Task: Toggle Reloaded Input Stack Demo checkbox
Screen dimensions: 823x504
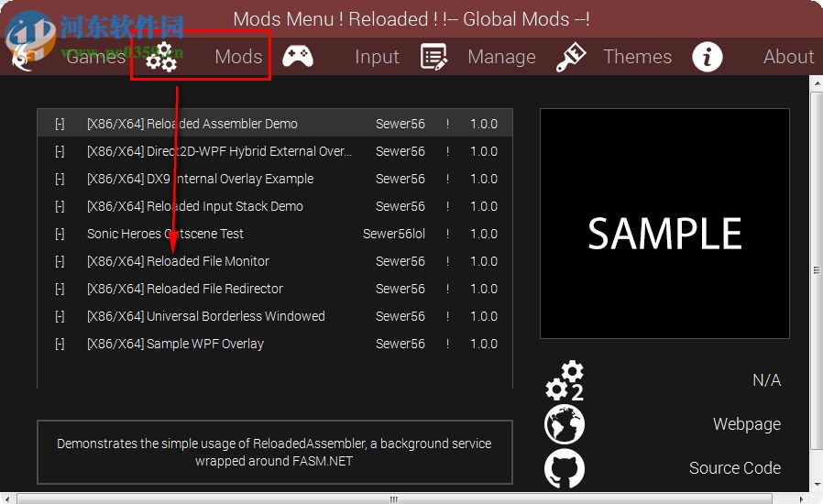Action: (60, 206)
